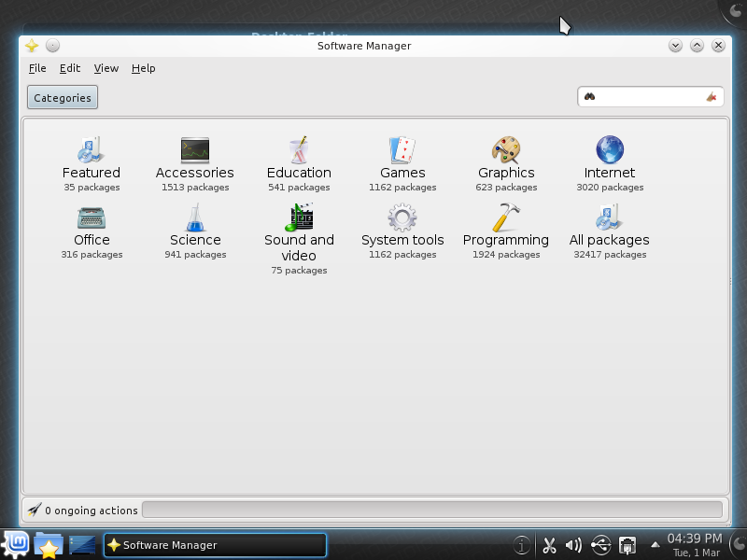This screenshot has height=560, width=747.
Task: Open the Internet packages category
Action: 609,159
